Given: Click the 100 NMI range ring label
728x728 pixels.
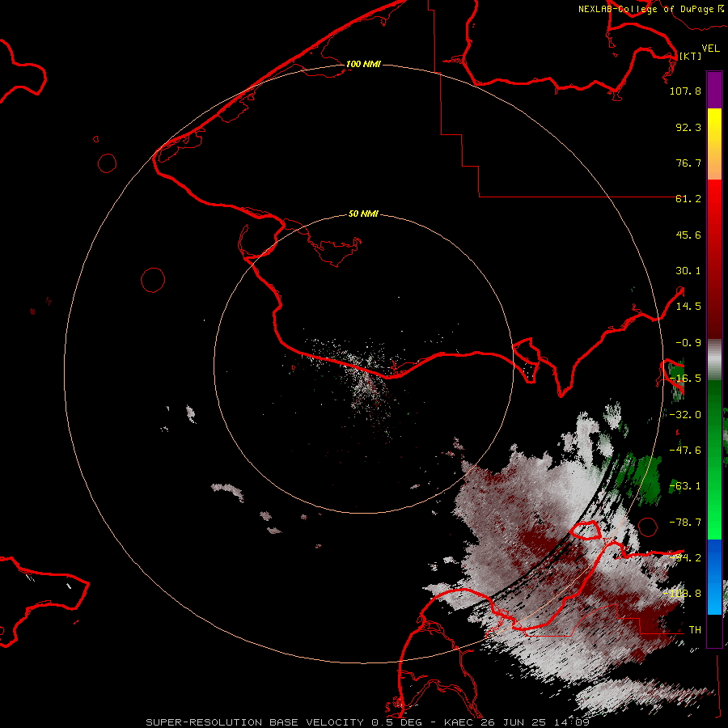Looking at the screenshot, I should coord(363,64).
